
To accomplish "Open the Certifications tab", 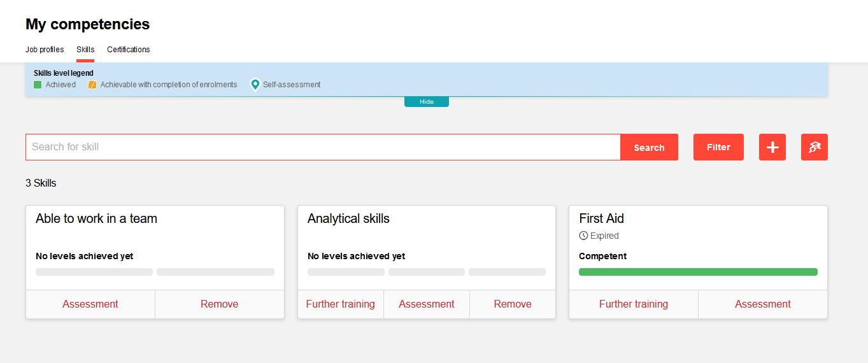I will click(129, 50).
